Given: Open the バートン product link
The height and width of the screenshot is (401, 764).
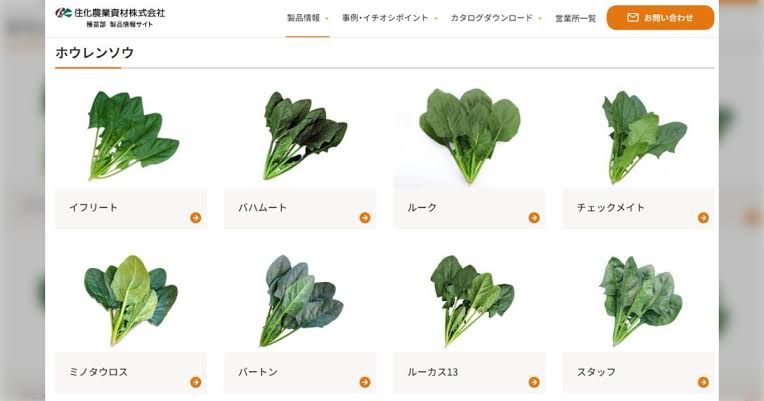Looking at the screenshot, I should click(x=300, y=372).
